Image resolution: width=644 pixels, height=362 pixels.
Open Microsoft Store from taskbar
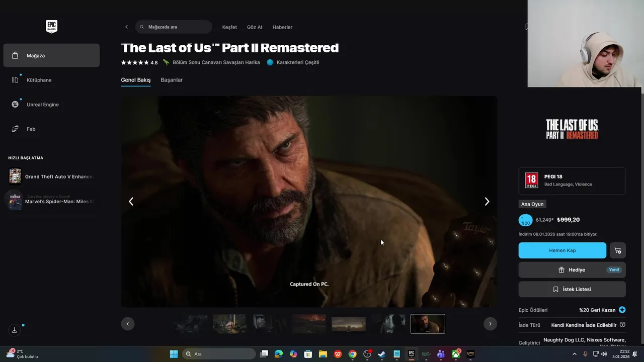pyautogui.click(x=308, y=354)
